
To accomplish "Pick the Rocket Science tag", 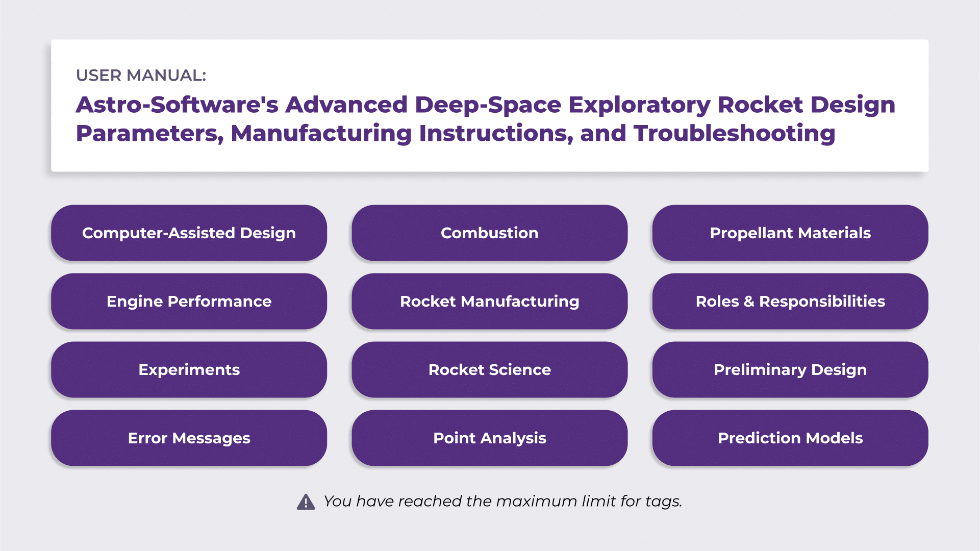I will [x=490, y=370].
